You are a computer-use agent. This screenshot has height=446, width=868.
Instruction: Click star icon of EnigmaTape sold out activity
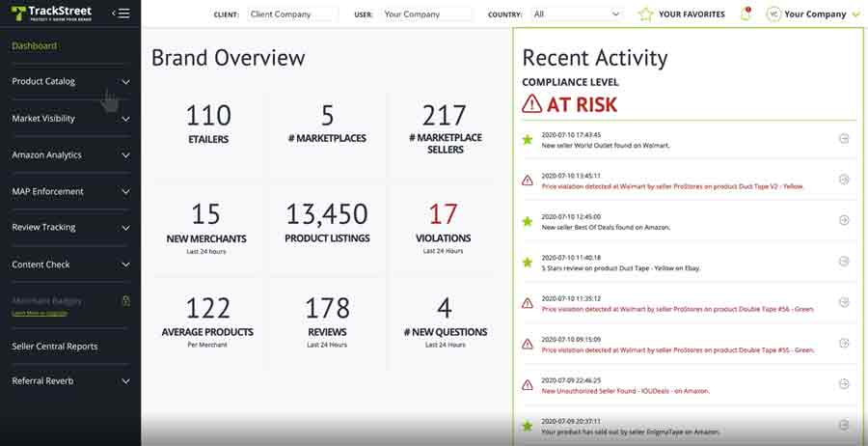[x=527, y=426]
